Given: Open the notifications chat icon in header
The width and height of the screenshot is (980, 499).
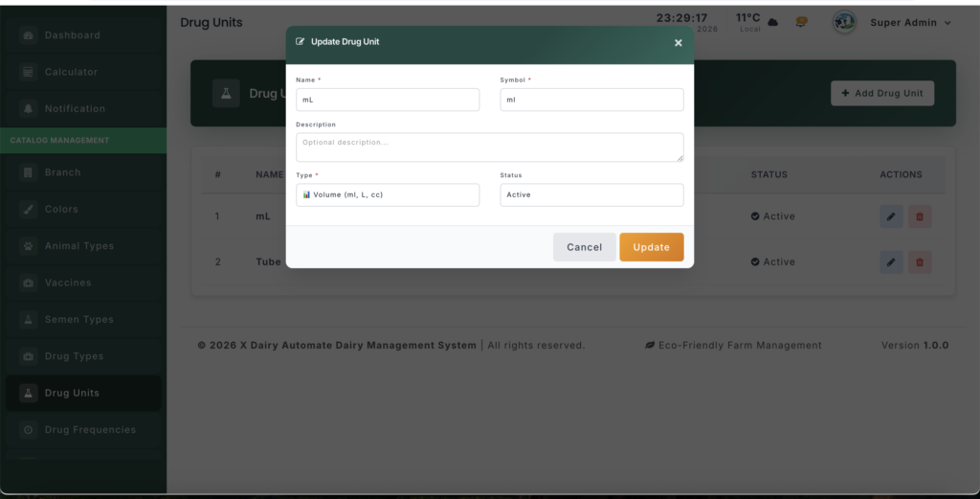Looking at the screenshot, I should (x=802, y=22).
